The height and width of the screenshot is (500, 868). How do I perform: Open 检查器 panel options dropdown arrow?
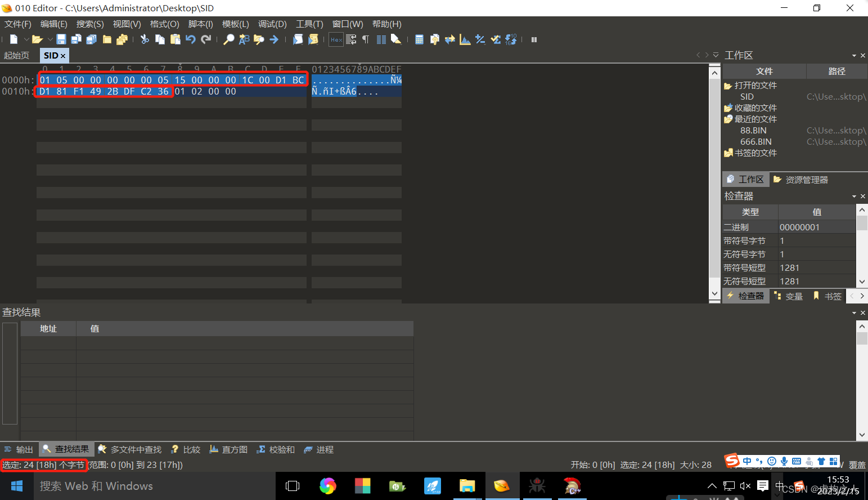[x=854, y=196]
